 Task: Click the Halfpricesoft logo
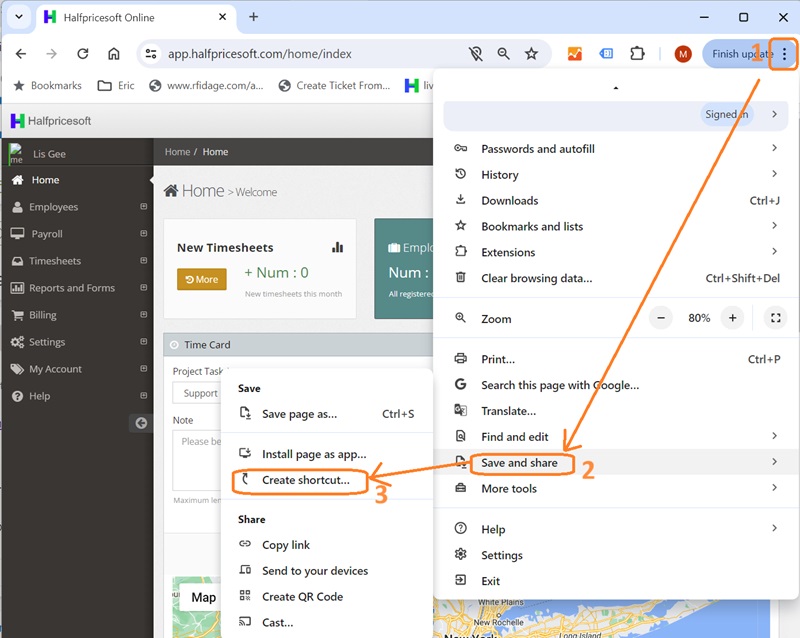50,120
